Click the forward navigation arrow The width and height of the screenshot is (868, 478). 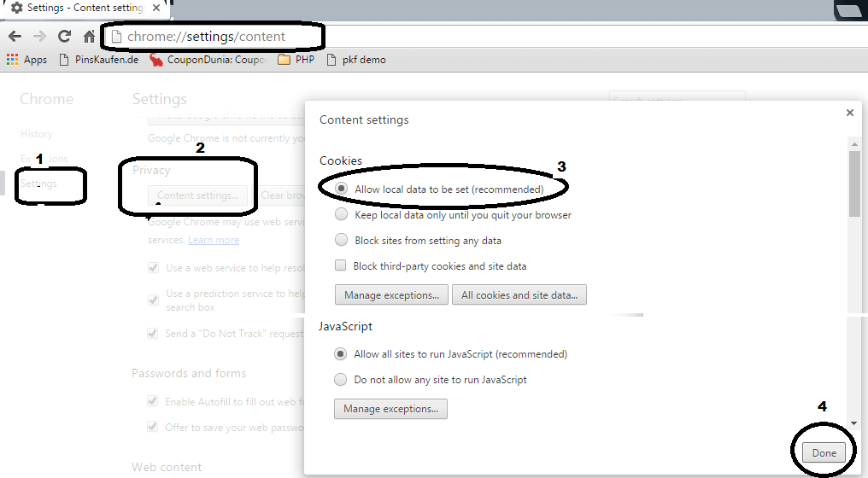pos(39,37)
